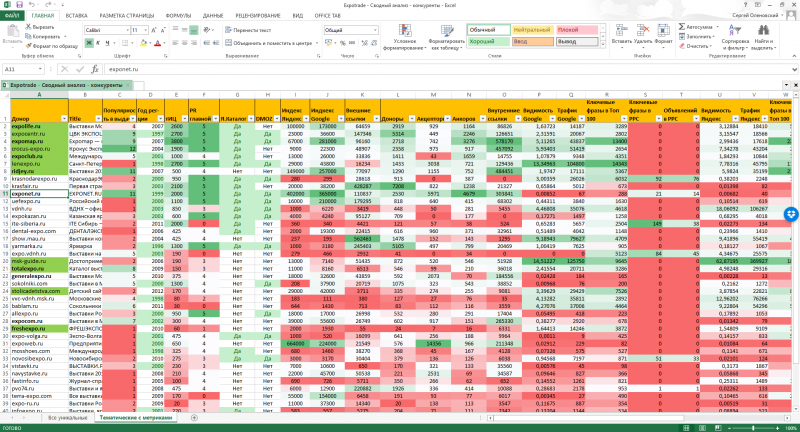Open the Формат cells menu
The image size is (800, 432).
[663, 35]
